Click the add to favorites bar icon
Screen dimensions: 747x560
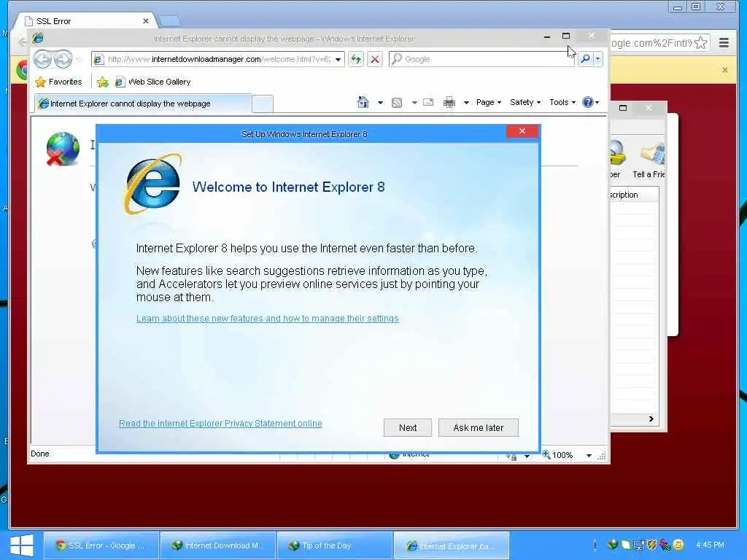[x=102, y=82]
